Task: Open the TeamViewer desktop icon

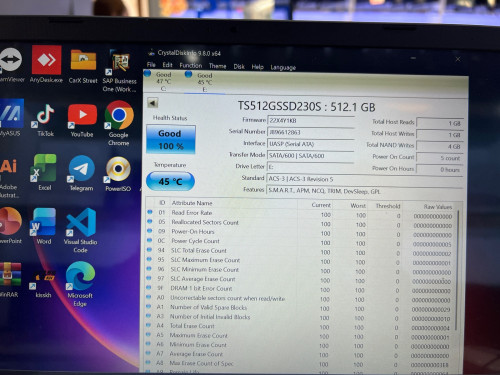Action: [x=11, y=65]
